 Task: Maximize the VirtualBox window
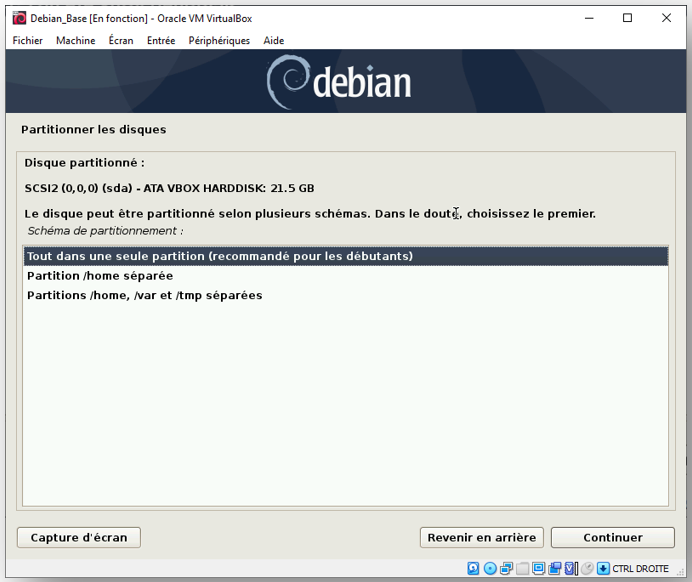pyautogui.click(x=627, y=18)
